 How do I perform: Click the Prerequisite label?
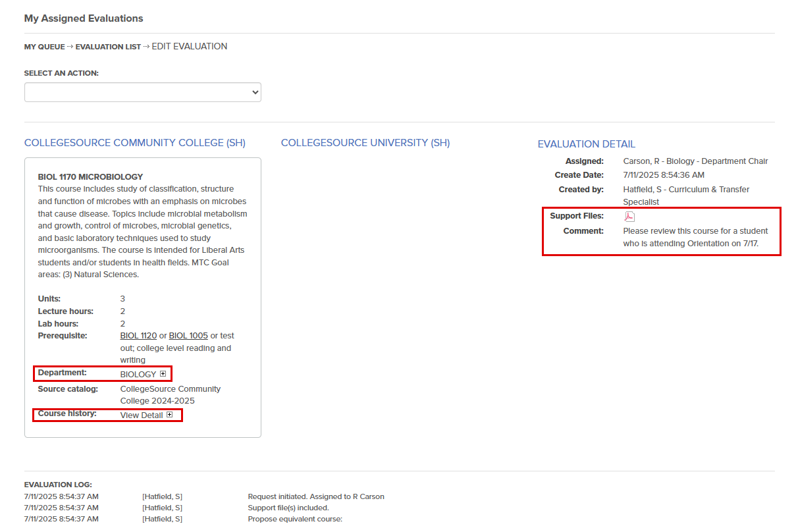coord(63,336)
